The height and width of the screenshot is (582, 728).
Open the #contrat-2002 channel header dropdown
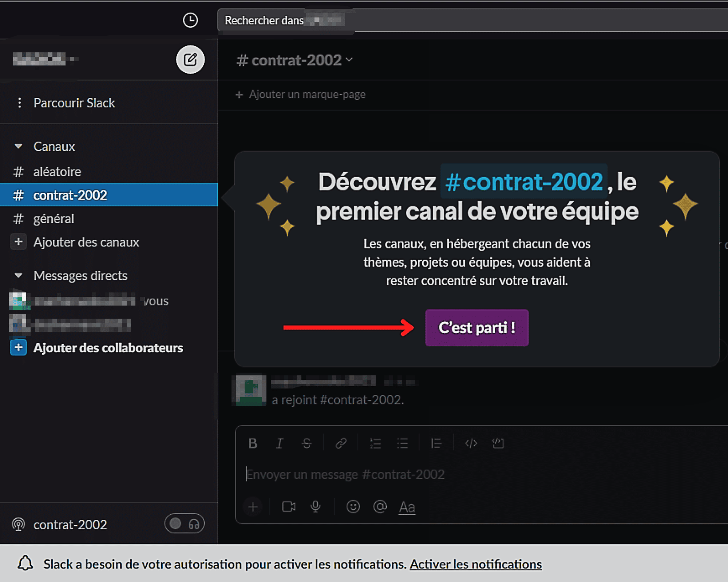[x=294, y=60]
